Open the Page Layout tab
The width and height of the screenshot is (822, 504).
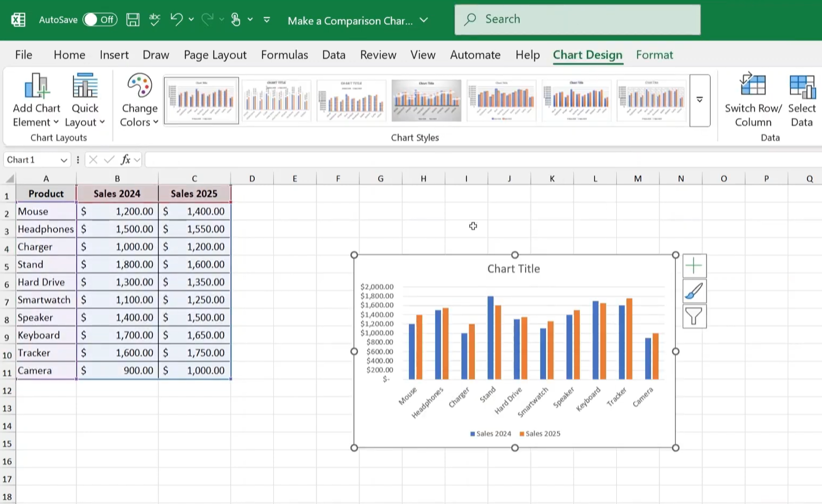(215, 55)
